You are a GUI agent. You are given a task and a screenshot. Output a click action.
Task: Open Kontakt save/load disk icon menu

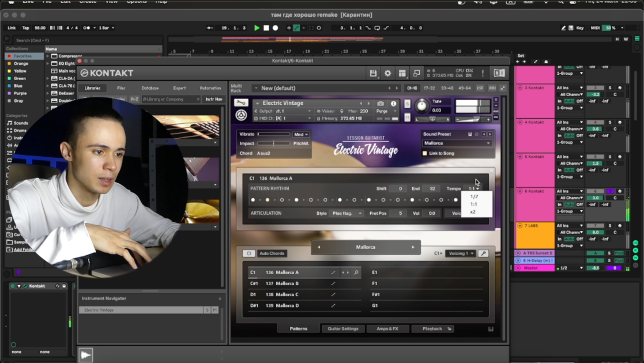point(373,73)
